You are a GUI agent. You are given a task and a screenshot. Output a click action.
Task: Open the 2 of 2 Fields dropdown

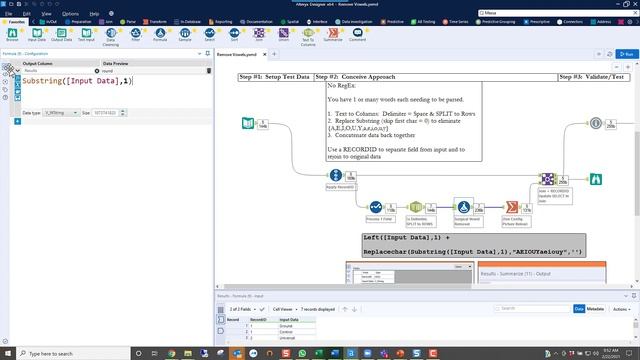pos(242,309)
